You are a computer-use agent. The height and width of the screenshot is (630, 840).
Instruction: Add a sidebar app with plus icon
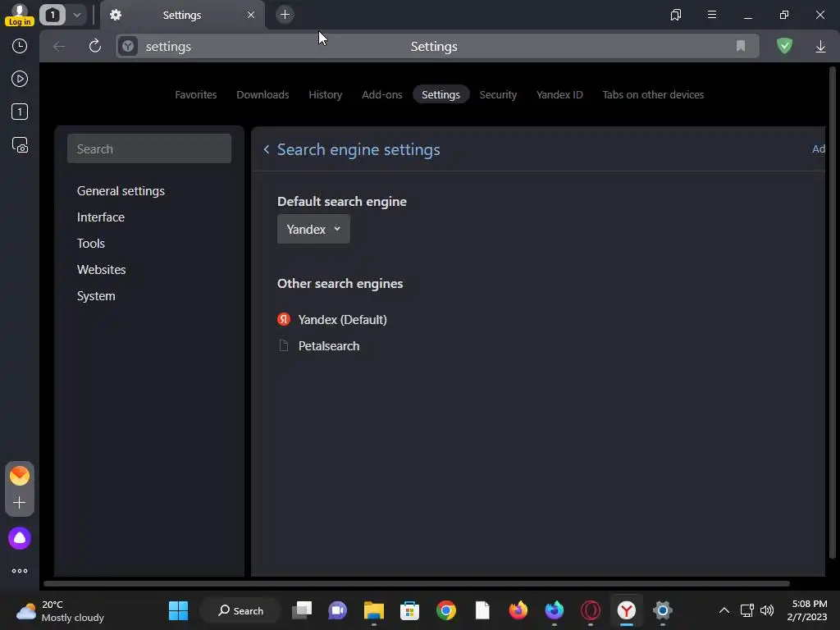click(20, 503)
